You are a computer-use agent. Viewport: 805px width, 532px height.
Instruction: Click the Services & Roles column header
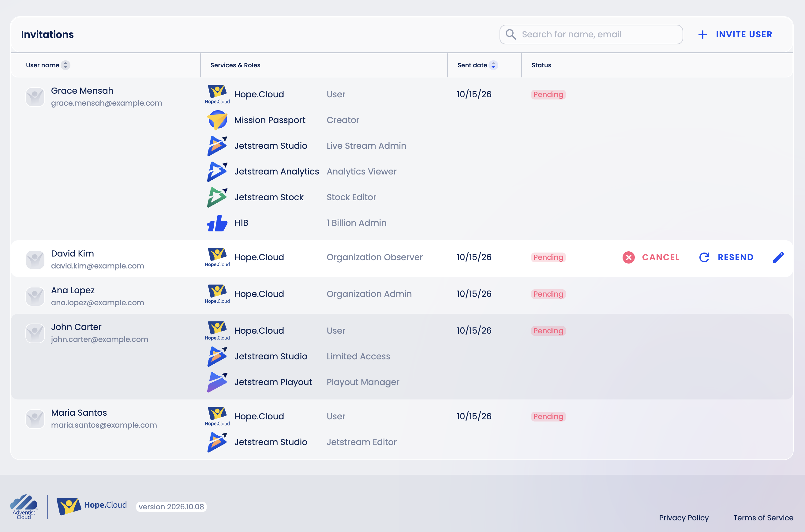coord(235,65)
